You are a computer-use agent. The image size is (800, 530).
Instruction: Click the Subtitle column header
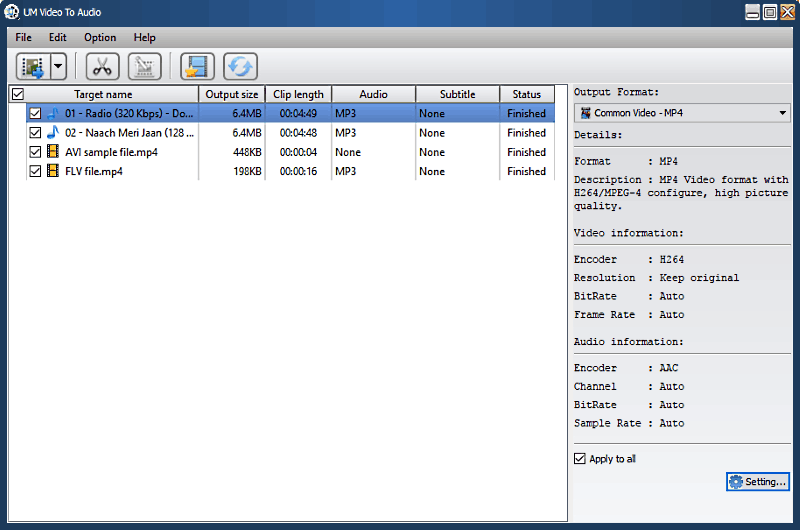pyautogui.click(x=458, y=94)
